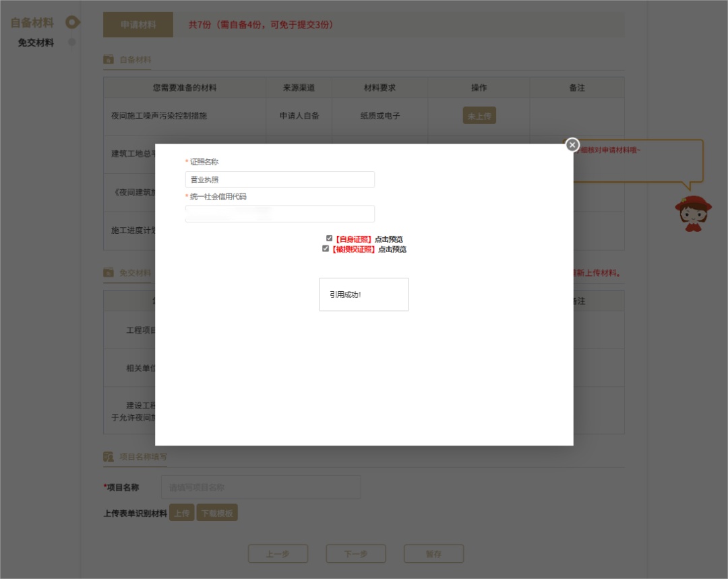728x579 pixels.
Task: Click the 夜间施工噪声污染控制措施 row text
Action: pos(159,116)
